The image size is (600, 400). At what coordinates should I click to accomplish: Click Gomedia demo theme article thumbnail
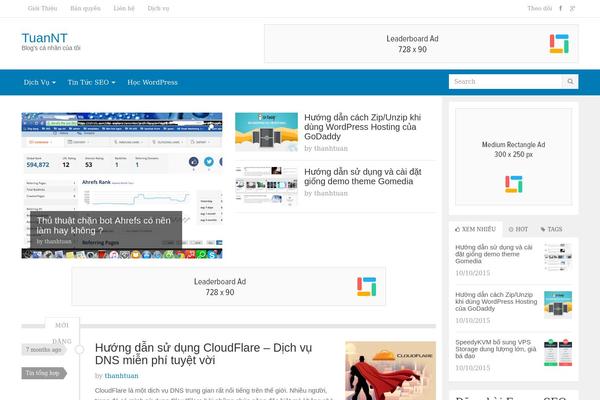point(266,185)
